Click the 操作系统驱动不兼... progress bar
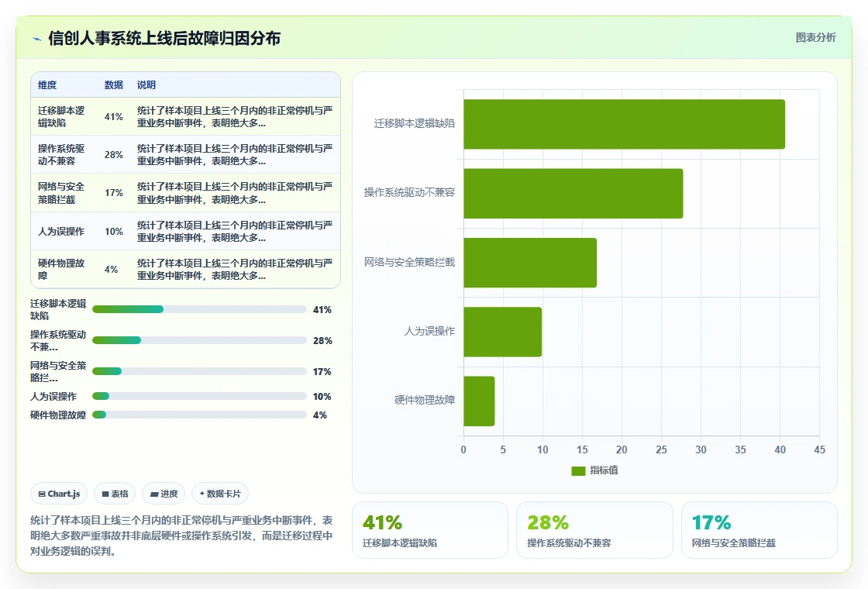868x589 pixels. pos(199,340)
